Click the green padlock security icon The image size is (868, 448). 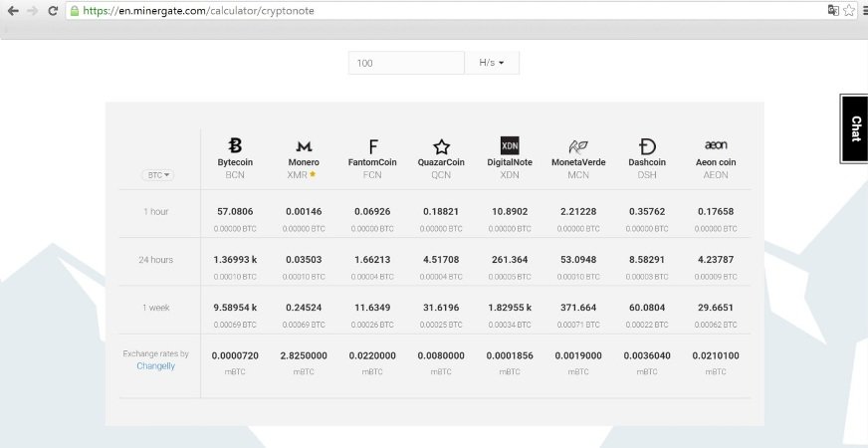[75, 11]
